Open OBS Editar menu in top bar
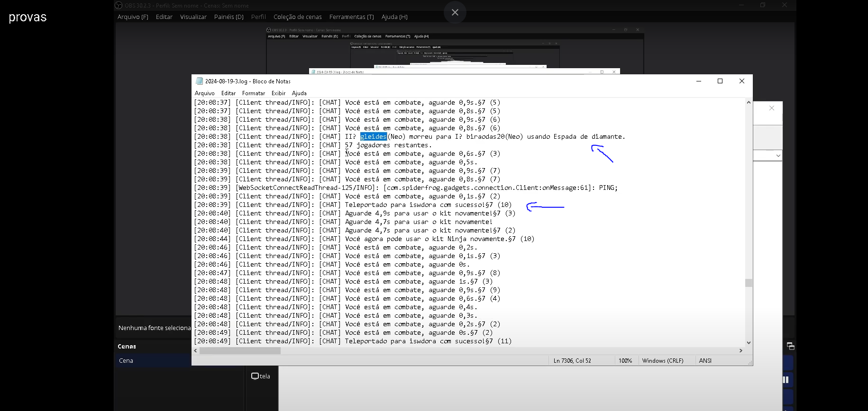868x411 pixels. (164, 17)
